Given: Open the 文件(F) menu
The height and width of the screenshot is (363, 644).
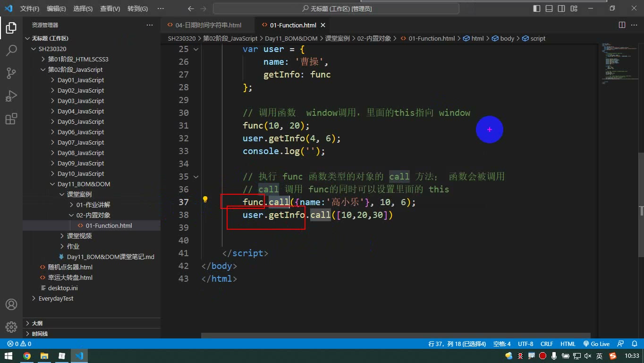Looking at the screenshot, I should pyautogui.click(x=30, y=9).
